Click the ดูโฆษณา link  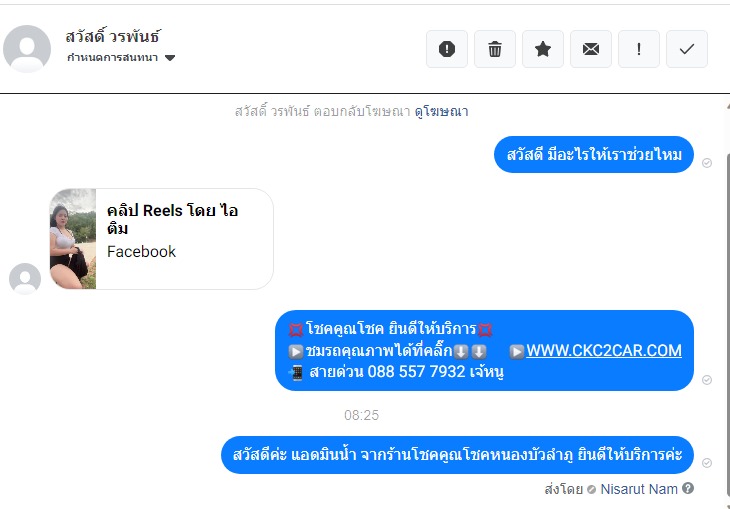[441, 112]
